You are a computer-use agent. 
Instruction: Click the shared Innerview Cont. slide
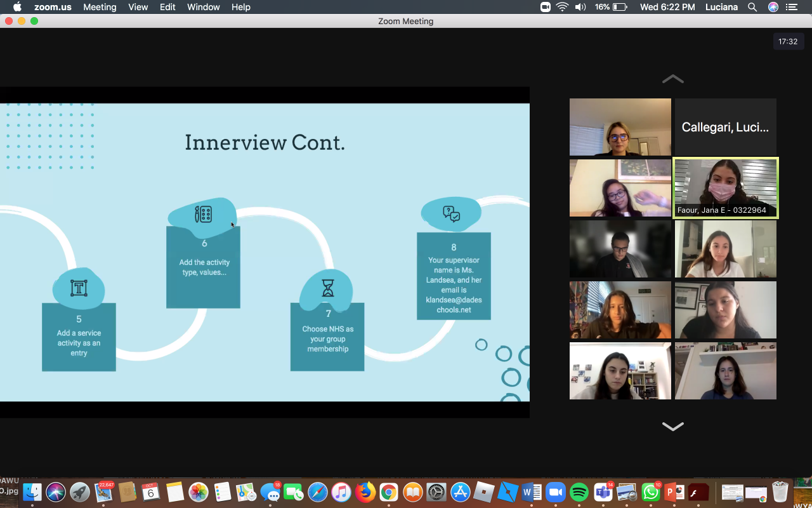point(265,252)
